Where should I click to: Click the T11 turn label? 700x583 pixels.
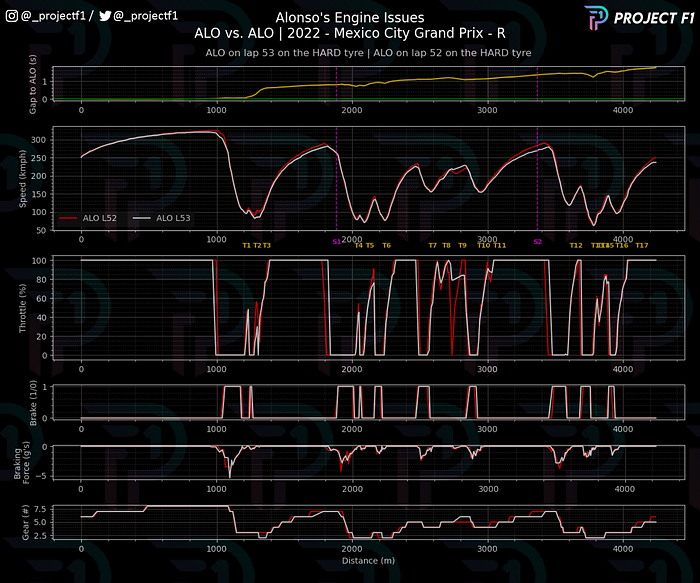coord(500,246)
